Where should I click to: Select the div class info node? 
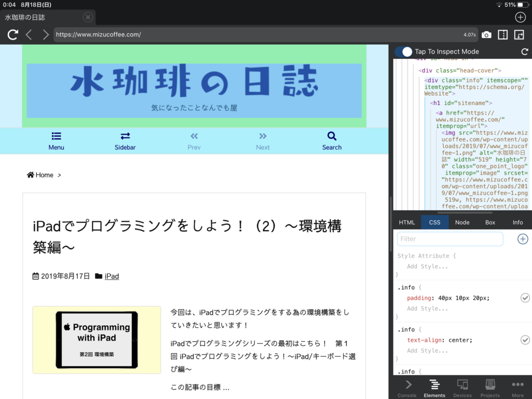476,87
